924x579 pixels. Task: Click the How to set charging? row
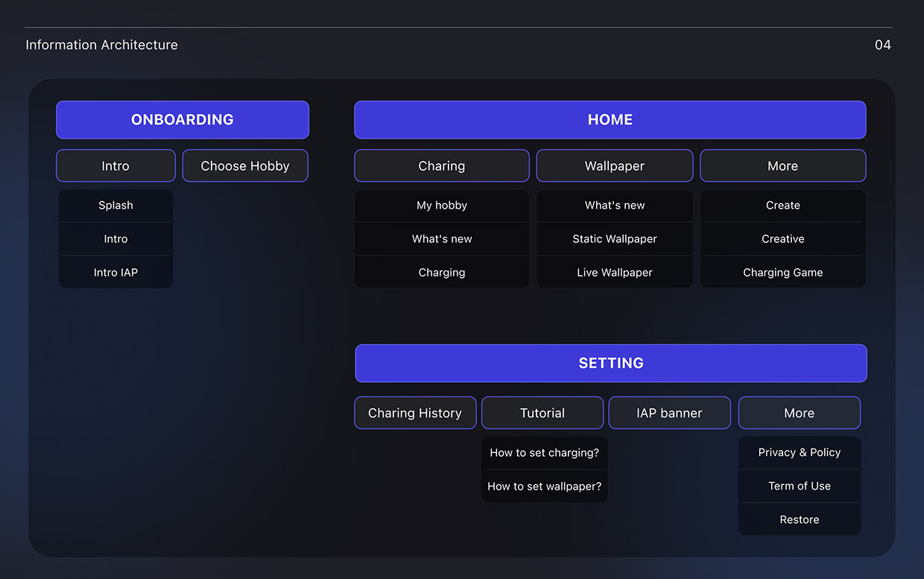[x=545, y=453]
